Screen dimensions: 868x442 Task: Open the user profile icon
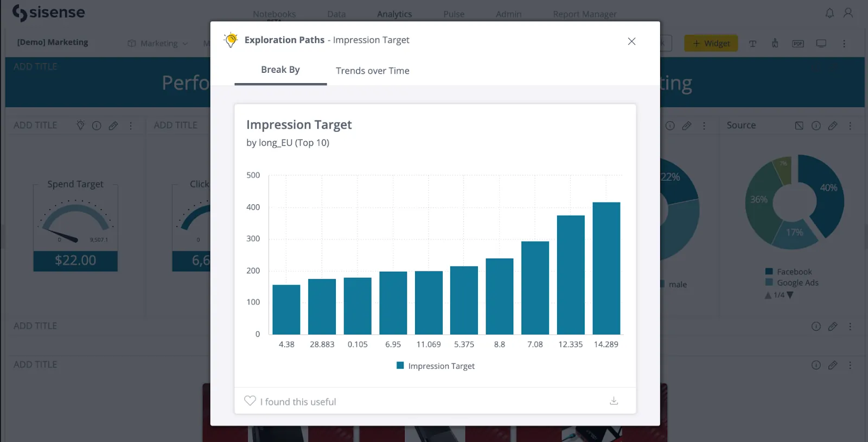848,13
